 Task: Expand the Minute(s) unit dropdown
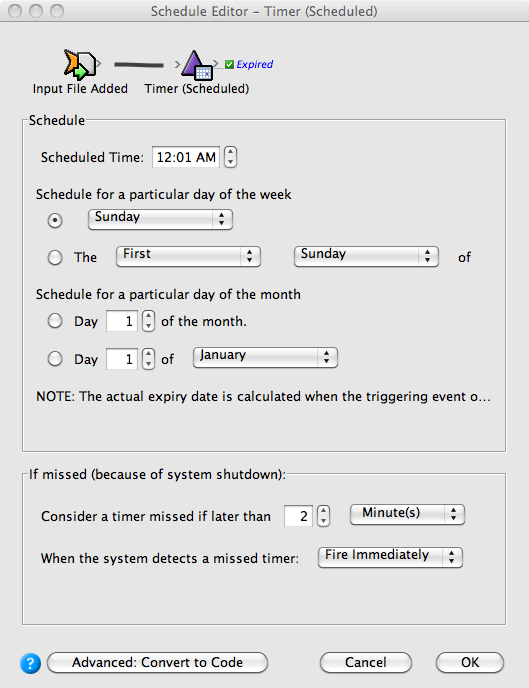(x=407, y=514)
